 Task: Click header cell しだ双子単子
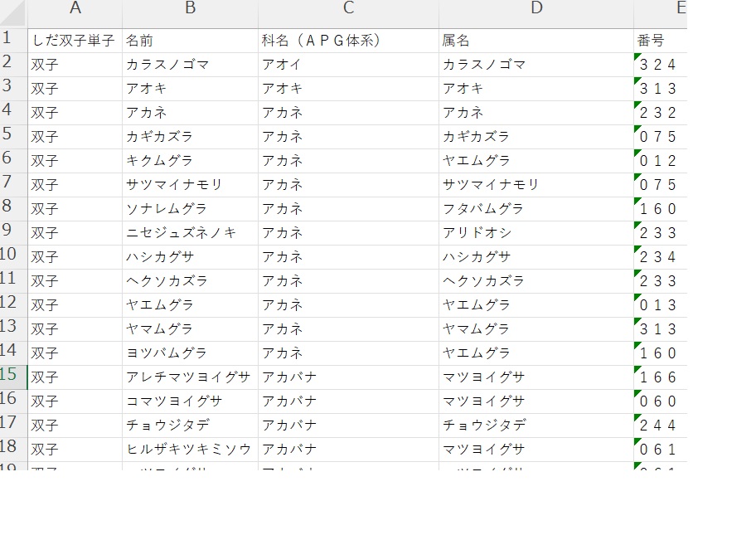coord(75,41)
